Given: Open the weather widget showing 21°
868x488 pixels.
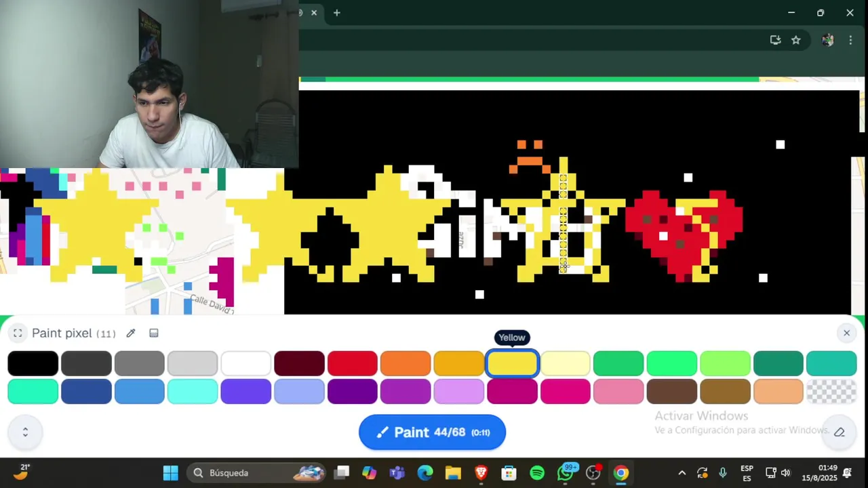Looking at the screenshot, I should click(22, 472).
